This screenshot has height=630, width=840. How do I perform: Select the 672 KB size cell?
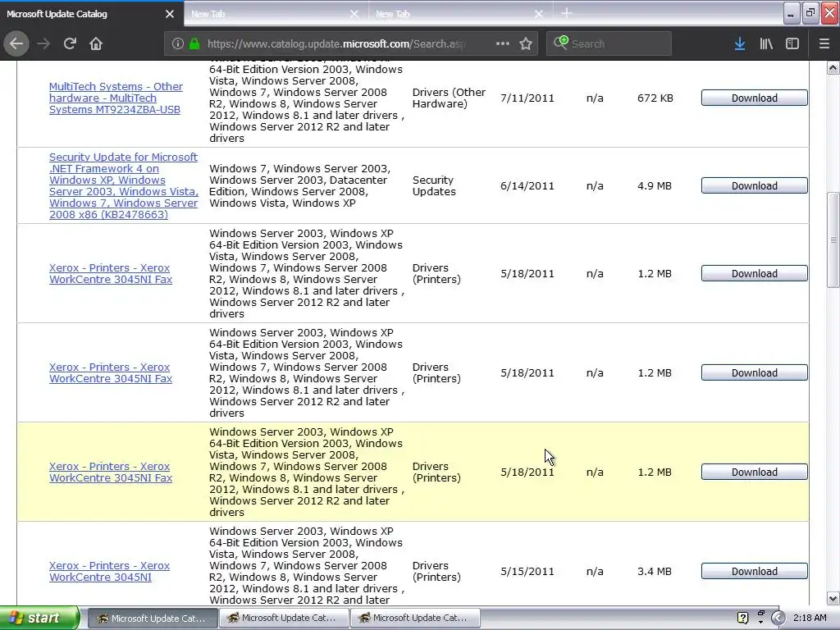tap(655, 98)
